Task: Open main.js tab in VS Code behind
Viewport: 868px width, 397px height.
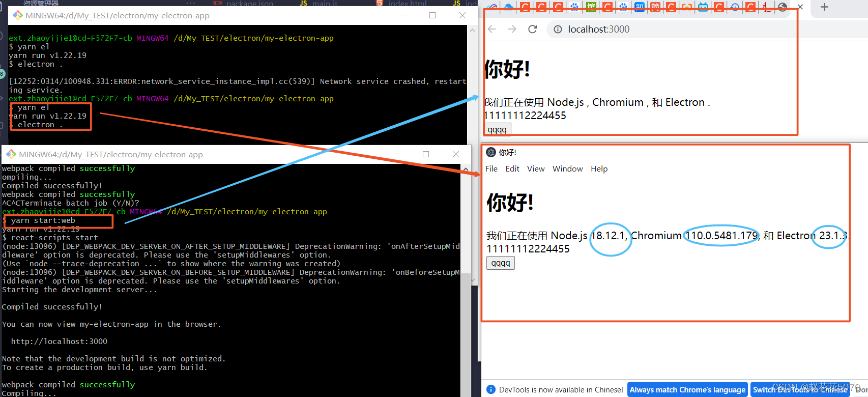Action: [x=325, y=4]
